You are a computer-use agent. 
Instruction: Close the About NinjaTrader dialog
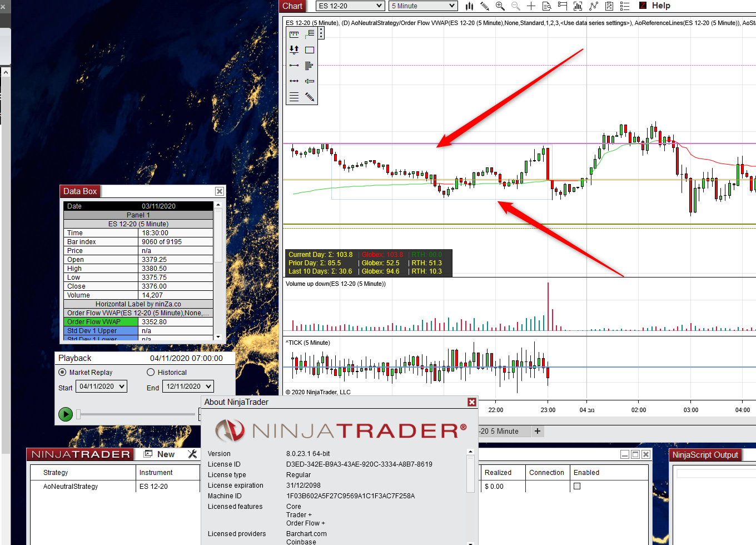472,402
